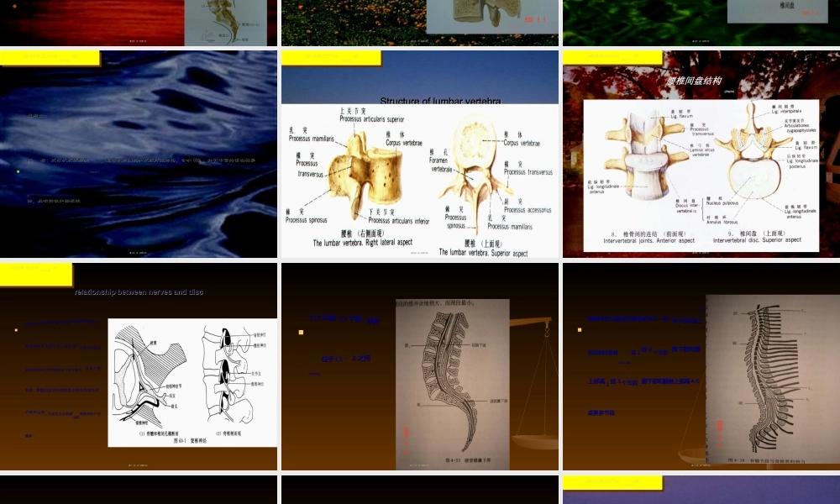This screenshot has width=840, height=504.
Task: Click the 'relationship between nerves and disc' heading
Action: point(139,292)
